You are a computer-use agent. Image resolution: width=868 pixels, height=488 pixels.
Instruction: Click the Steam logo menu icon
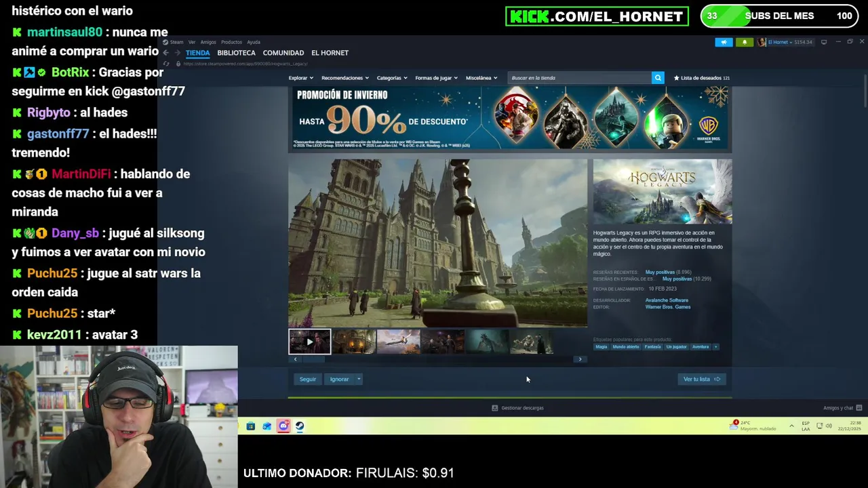coord(165,42)
